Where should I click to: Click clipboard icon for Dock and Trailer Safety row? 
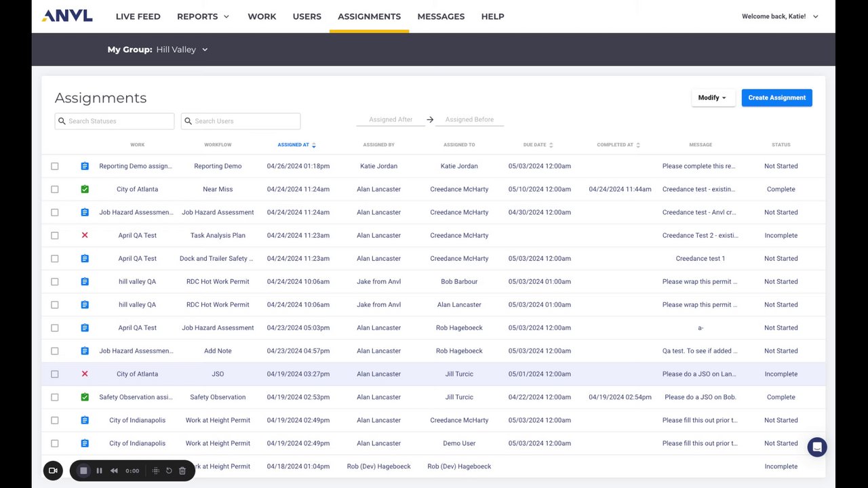85,258
